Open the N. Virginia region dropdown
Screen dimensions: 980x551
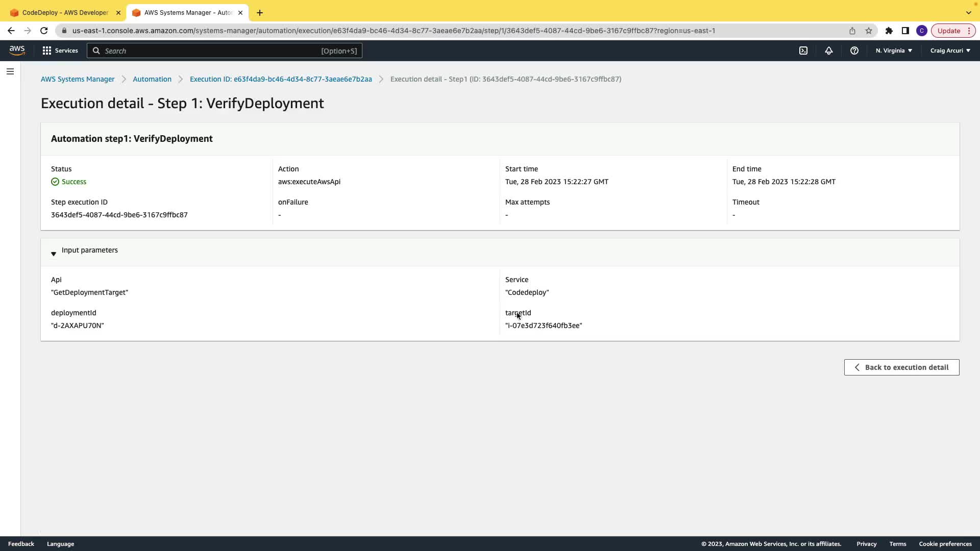pos(894,51)
